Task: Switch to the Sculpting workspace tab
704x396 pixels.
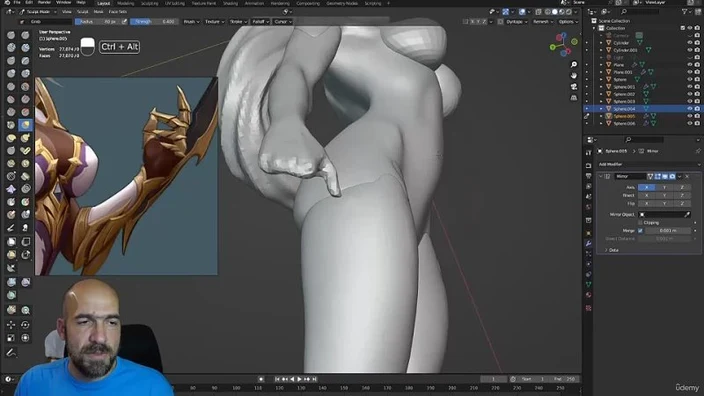Action: pos(150,3)
